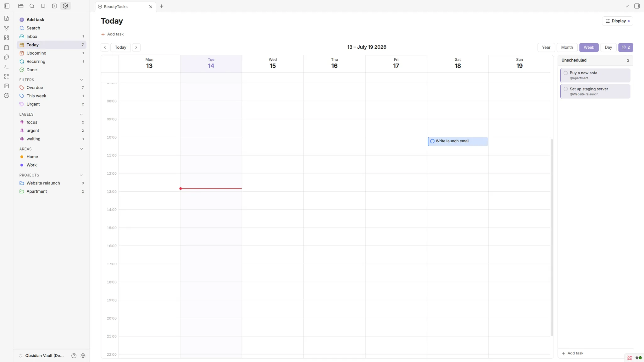Image resolution: width=644 pixels, height=362 pixels.
Task: Open the file explorer folder icon
Action: (x=21, y=6)
